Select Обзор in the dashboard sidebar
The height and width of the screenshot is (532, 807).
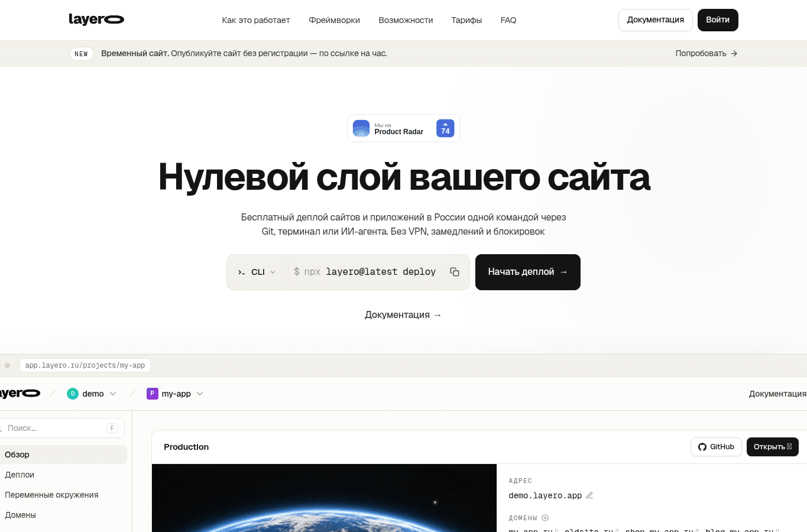pos(62,455)
